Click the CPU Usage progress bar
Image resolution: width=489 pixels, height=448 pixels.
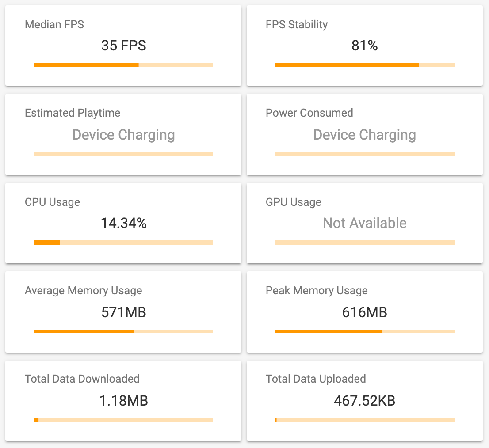[124, 243]
